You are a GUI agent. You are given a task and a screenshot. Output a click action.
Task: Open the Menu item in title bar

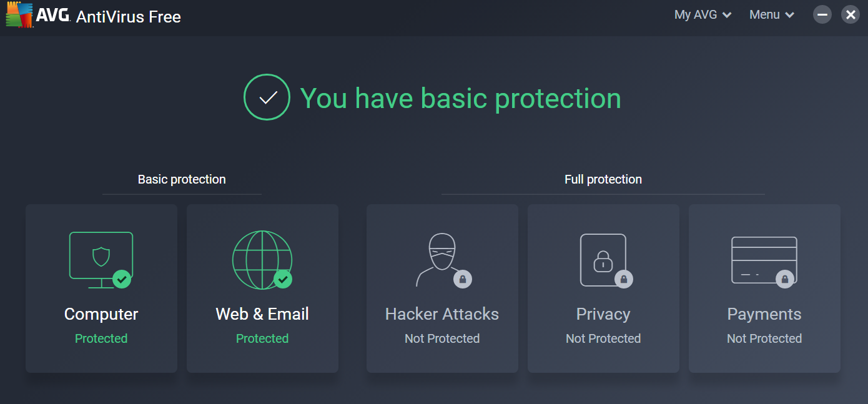(x=772, y=14)
